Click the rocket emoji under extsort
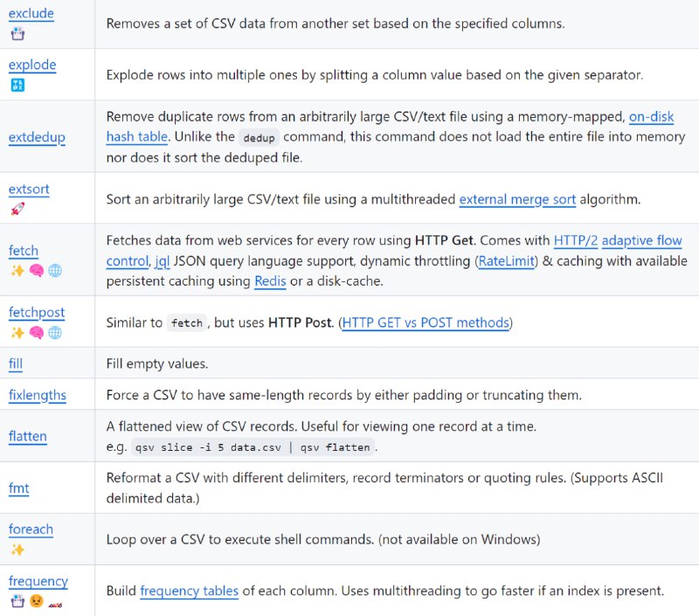Screen dimensions: 699x616 pyautogui.click(x=17, y=209)
